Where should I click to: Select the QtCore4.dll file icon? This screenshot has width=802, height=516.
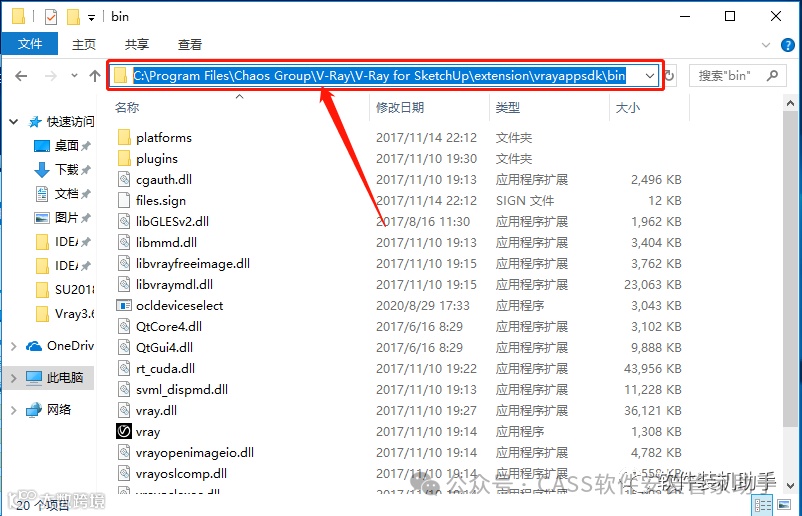tap(124, 326)
